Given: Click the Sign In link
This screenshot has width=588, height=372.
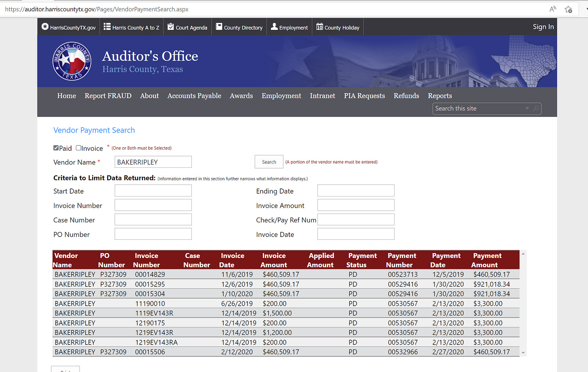Looking at the screenshot, I should click(543, 27).
